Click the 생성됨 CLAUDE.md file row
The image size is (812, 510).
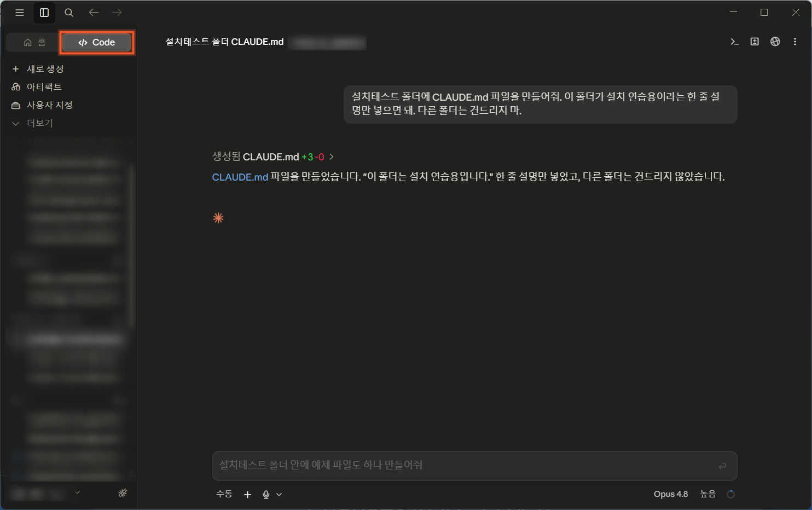coord(272,157)
